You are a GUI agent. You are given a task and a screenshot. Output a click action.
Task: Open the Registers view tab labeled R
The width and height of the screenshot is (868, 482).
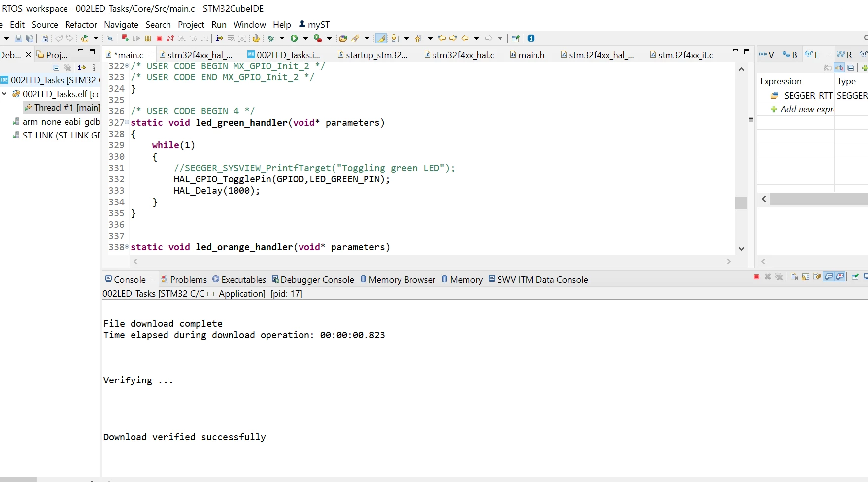click(x=845, y=55)
